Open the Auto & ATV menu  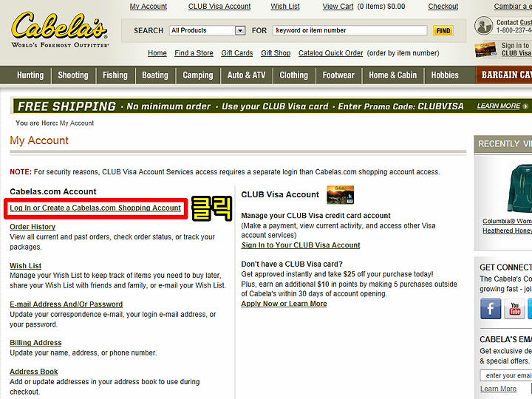click(246, 75)
